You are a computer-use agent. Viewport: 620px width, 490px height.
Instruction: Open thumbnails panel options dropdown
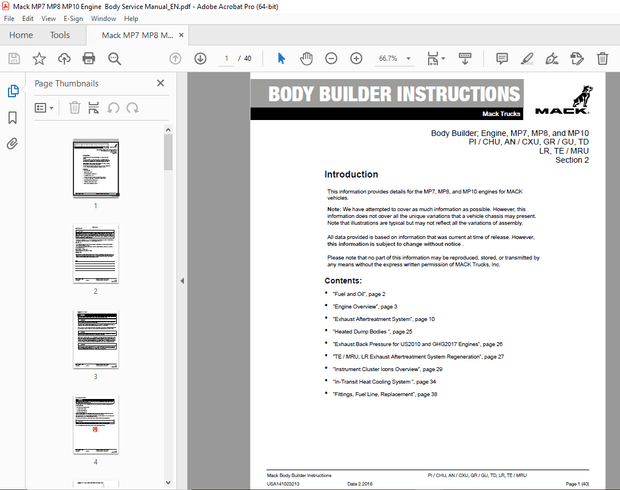click(x=44, y=108)
